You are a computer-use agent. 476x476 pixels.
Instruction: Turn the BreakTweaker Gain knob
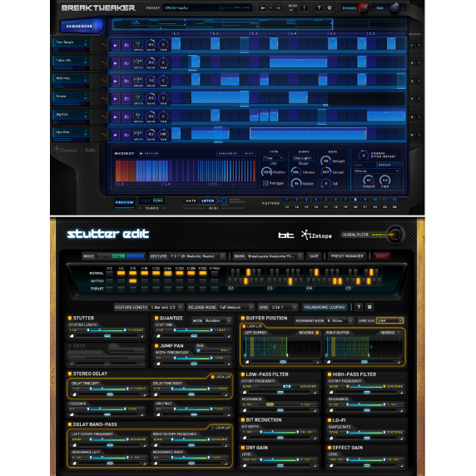pos(394,7)
